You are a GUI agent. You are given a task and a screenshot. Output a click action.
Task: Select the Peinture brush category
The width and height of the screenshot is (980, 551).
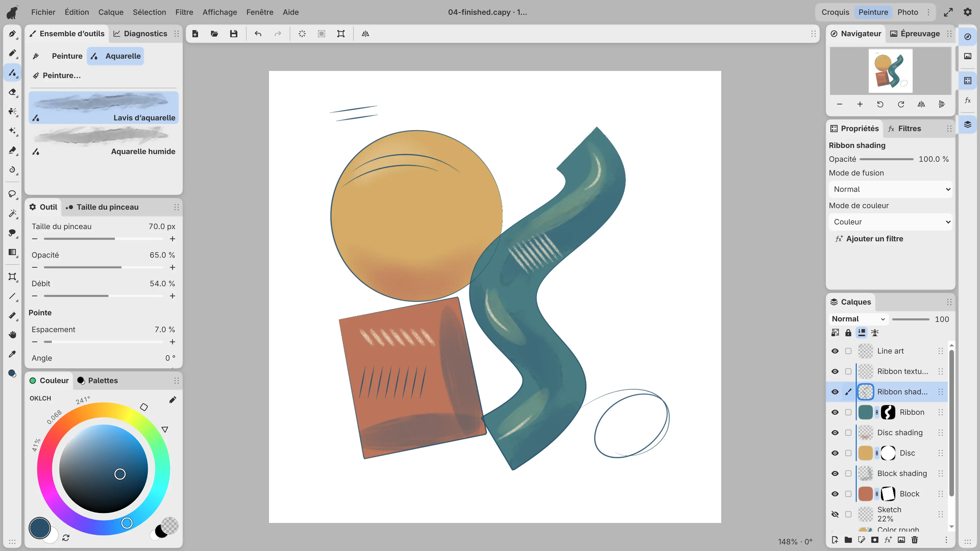tap(58, 56)
